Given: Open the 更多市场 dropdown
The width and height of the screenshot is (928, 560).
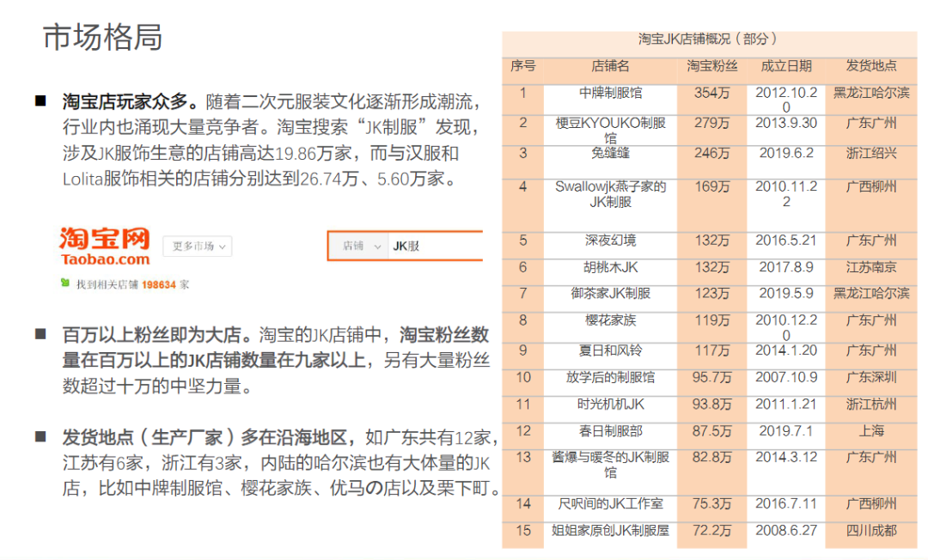Looking at the screenshot, I should tap(198, 247).
